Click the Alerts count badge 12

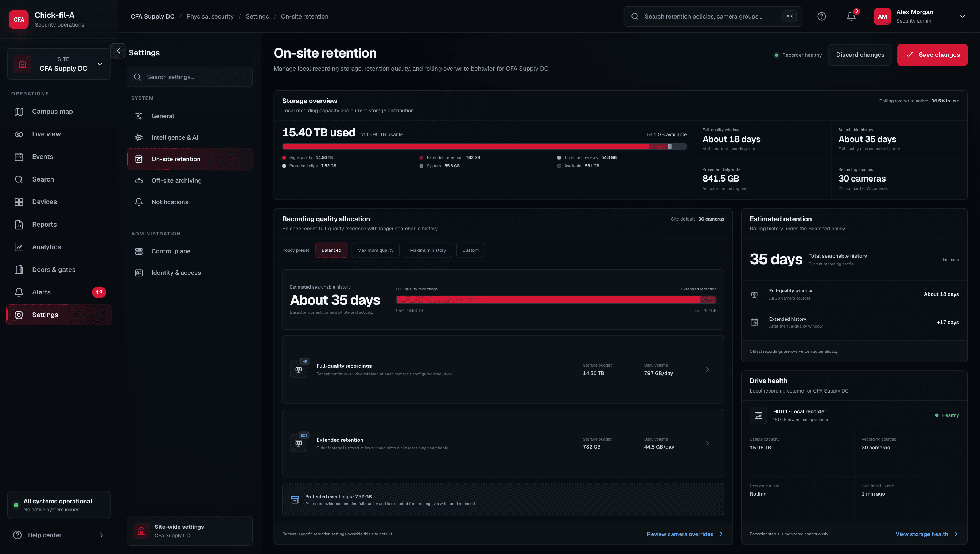pos(99,292)
